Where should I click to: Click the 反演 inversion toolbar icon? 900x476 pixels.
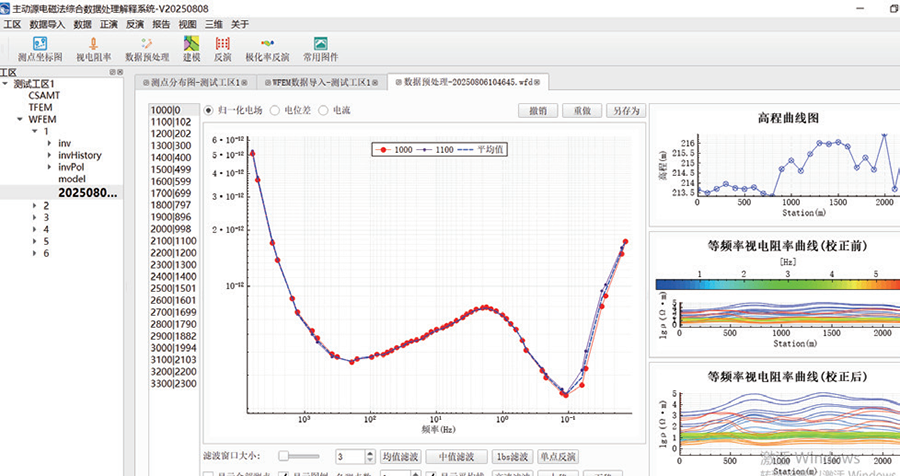click(x=222, y=49)
